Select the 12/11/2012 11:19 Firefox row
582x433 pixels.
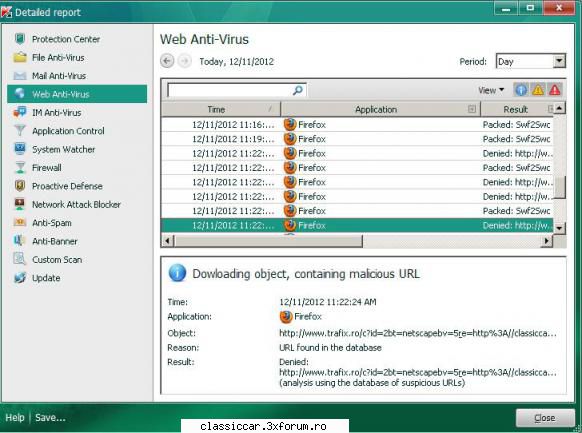click(357, 139)
